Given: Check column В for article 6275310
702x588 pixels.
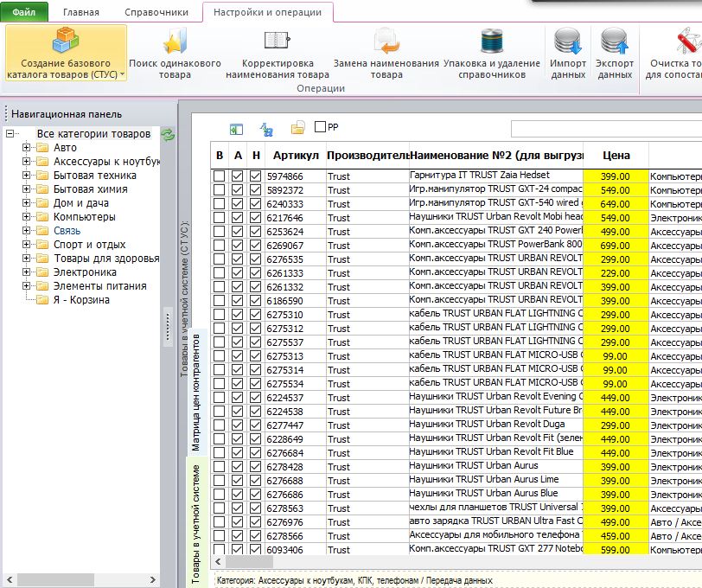Looking at the screenshot, I should click(x=219, y=315).
